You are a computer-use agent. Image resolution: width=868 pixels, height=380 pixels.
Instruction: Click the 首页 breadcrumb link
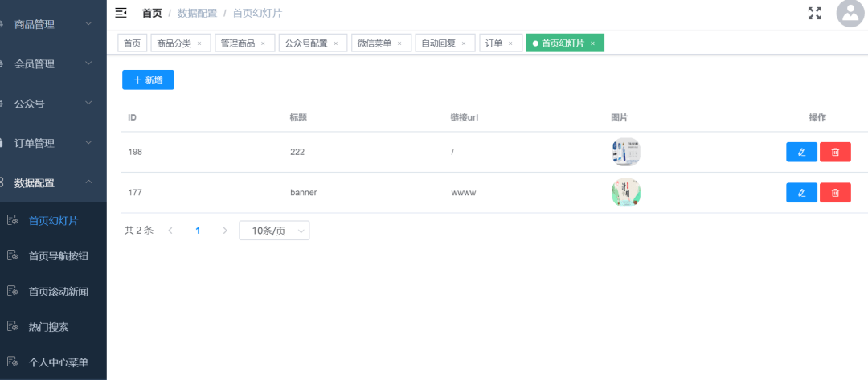click(151, 13)
